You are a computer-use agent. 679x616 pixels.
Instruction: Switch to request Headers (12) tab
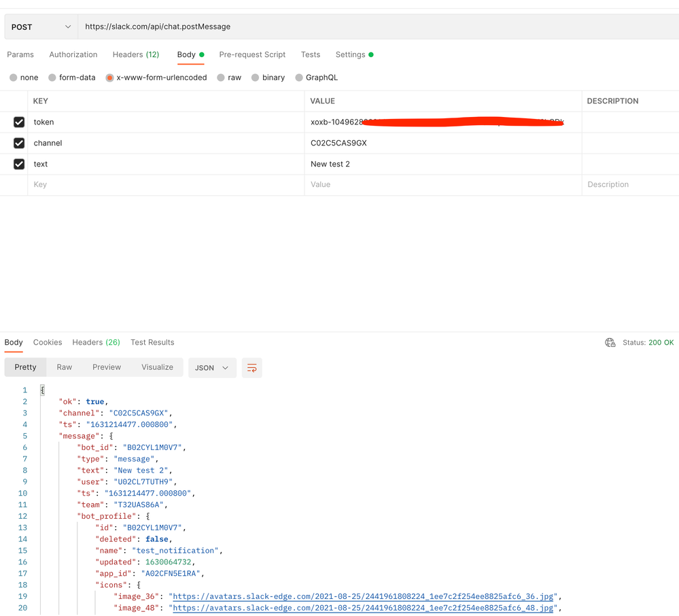pos(136,54)
